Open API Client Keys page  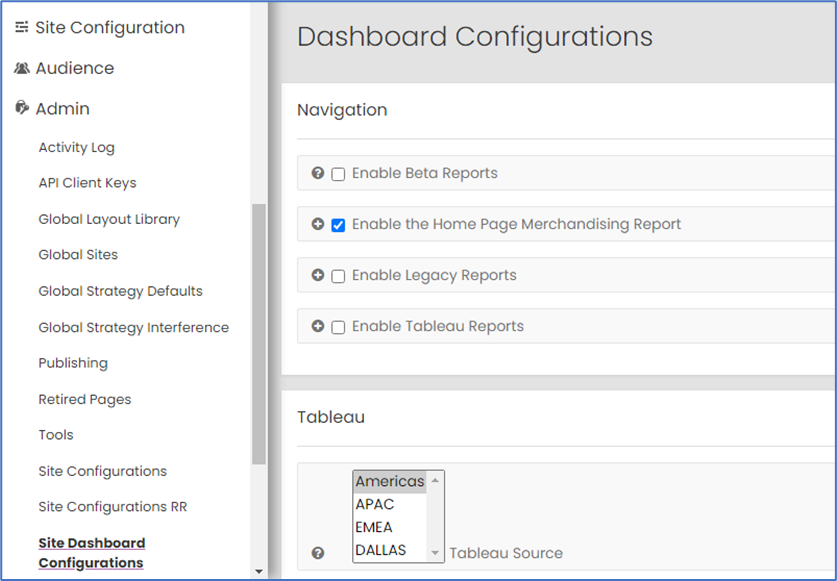tap(87, 183)
